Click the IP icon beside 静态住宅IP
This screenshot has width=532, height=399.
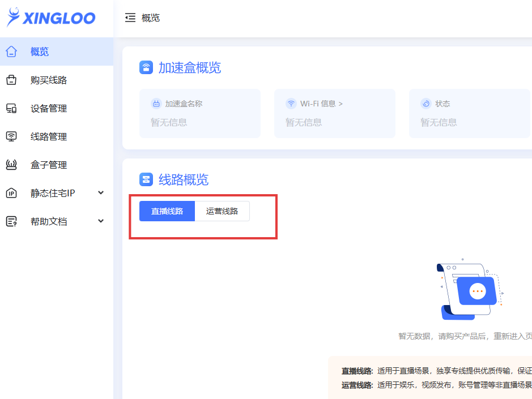11,193
